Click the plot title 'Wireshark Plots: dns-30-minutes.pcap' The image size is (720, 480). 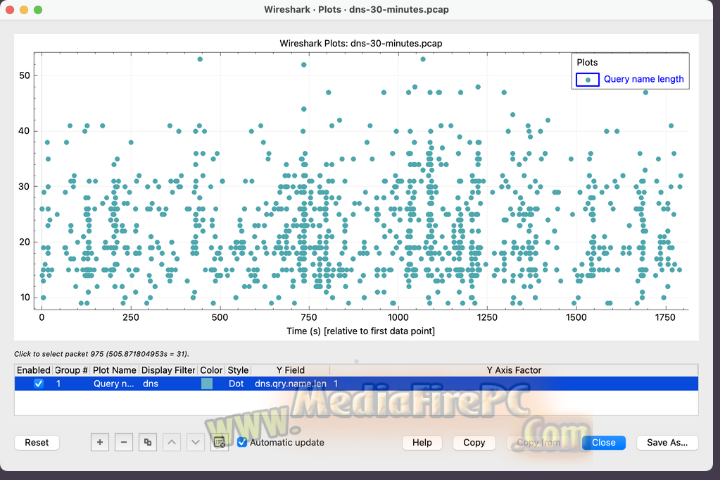[361, 44]
